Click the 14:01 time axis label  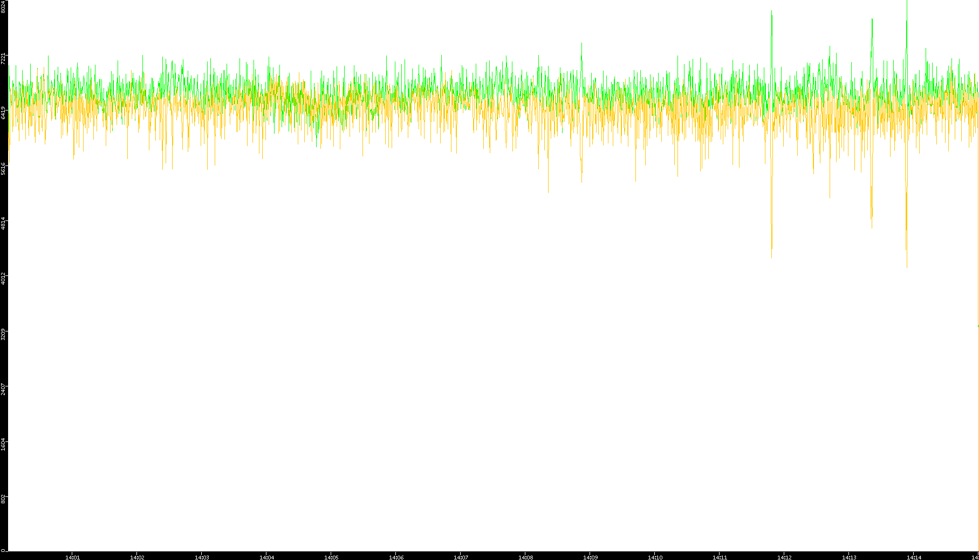pyautogui.click(x=72, y=557)
